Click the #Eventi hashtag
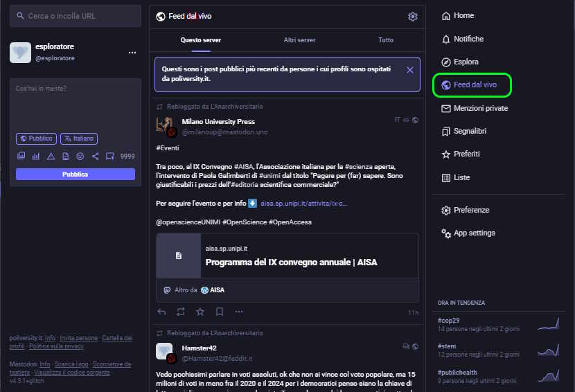575x392 pixels. point(167,148)
